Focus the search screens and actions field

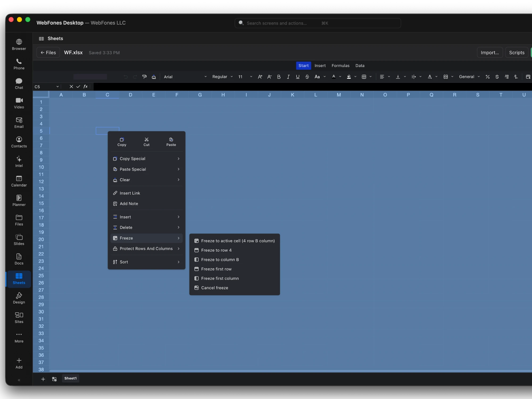(x=318, y=23)
